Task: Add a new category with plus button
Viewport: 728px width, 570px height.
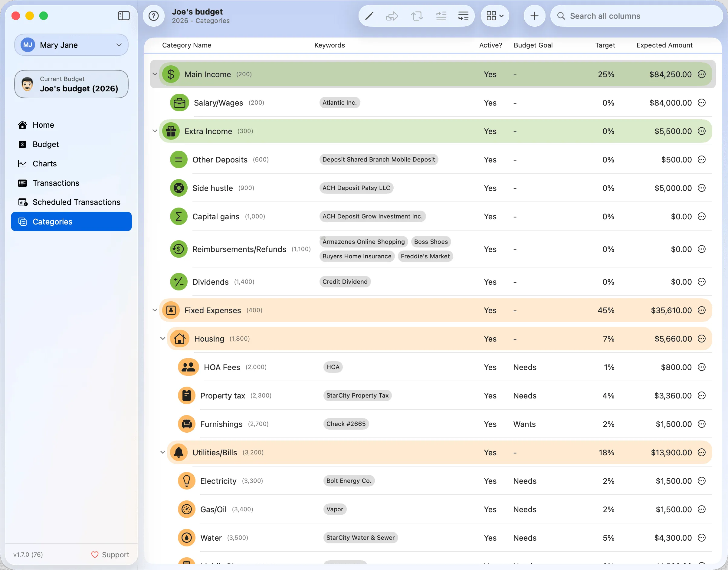Action: [x=534, y=16]
